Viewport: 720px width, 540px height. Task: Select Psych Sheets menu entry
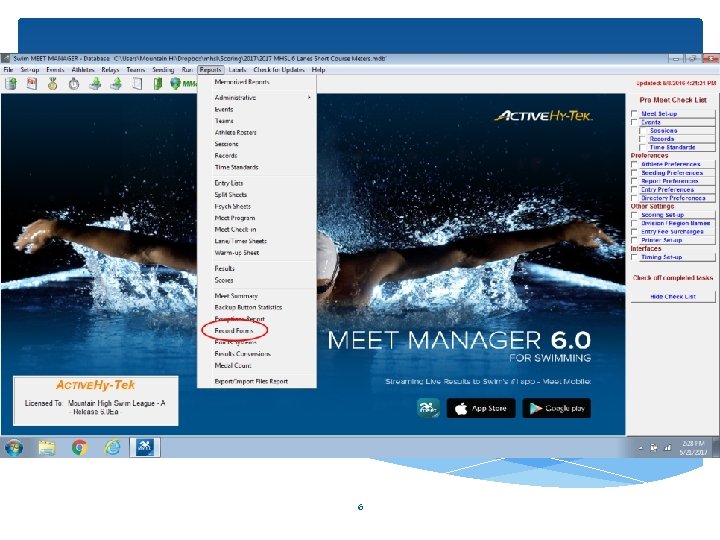(x=232, y=207)
